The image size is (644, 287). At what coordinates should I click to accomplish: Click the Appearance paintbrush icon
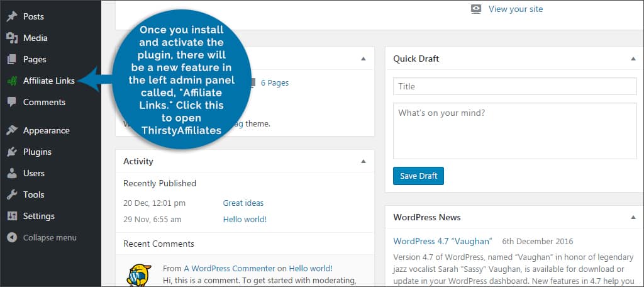tap(12, 130)
